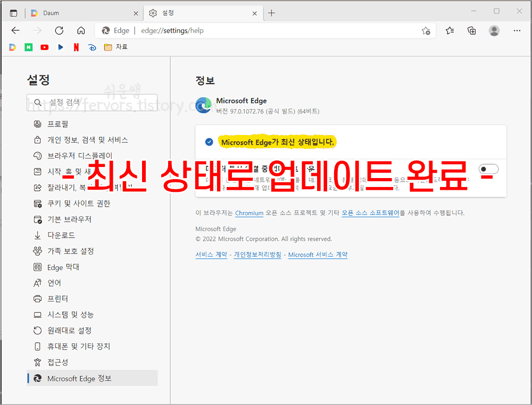Open the blue play-arrow bookmark
532x405 pixels.
[61, 47]
